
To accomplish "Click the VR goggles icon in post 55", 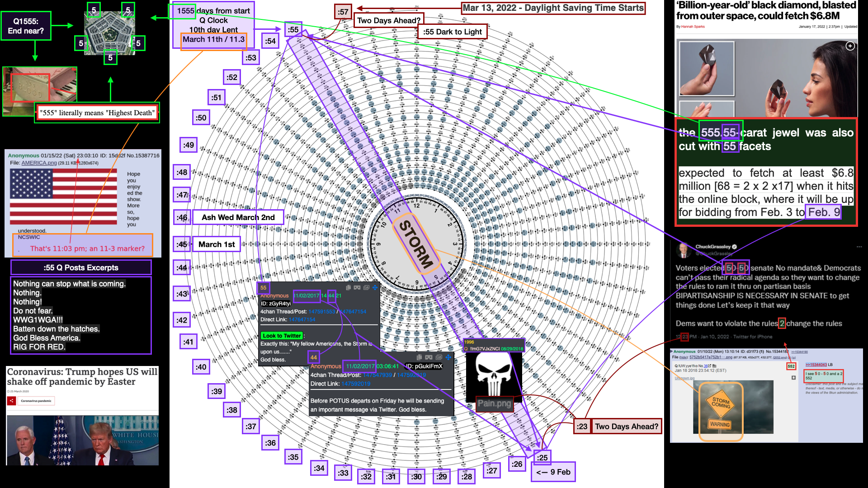I will (x=357, y=287).
